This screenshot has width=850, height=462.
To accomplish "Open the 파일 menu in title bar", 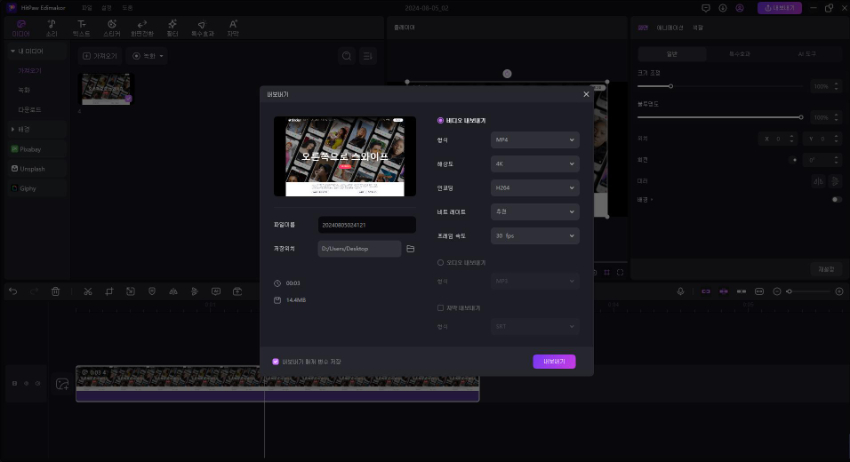I will click(x=87, y=7).
